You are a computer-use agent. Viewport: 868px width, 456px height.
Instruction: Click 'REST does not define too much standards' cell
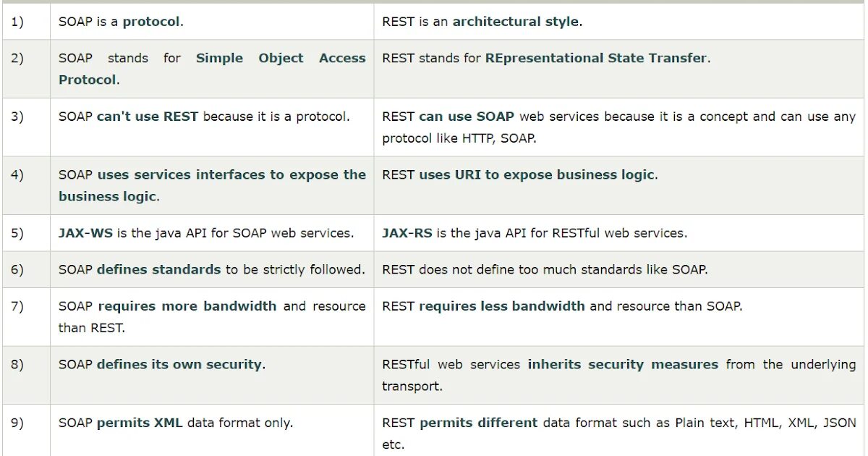620,269
